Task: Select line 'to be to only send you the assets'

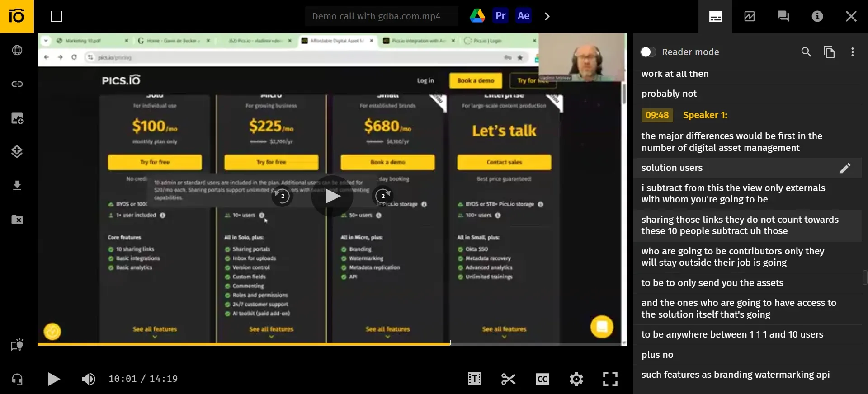Action: point(712,283)
